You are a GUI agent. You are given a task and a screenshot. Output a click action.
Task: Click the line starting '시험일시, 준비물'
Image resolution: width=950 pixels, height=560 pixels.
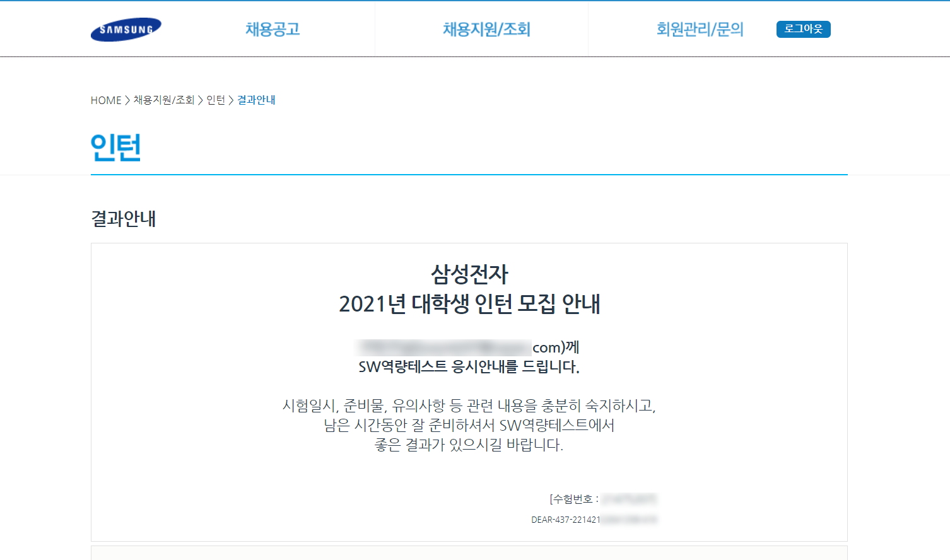[x=469, y=405]
